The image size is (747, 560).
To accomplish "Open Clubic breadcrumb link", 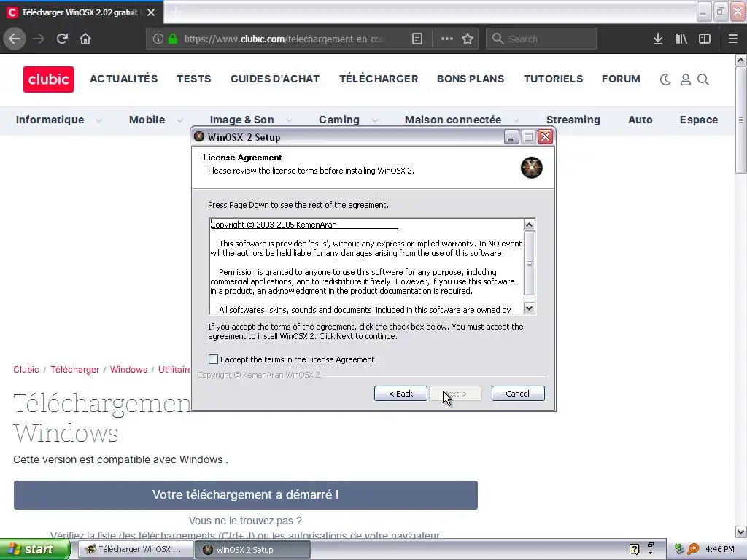I will (26, 370).
